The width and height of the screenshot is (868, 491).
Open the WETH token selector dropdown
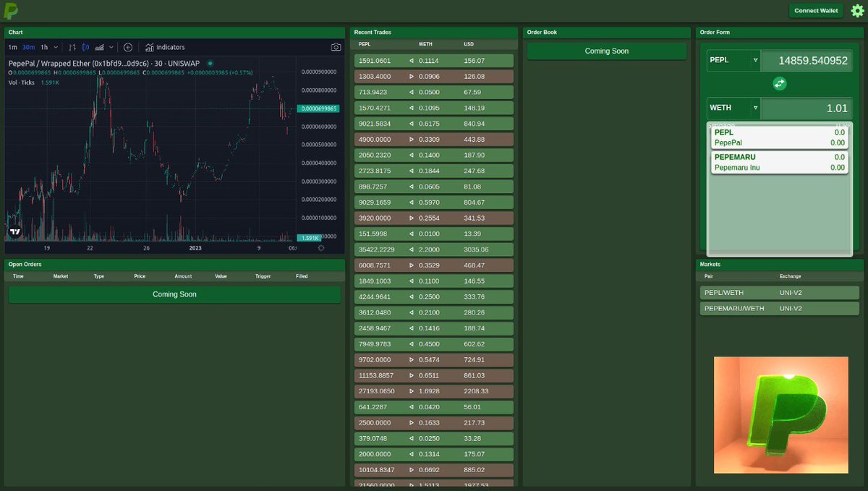[733, 108]
